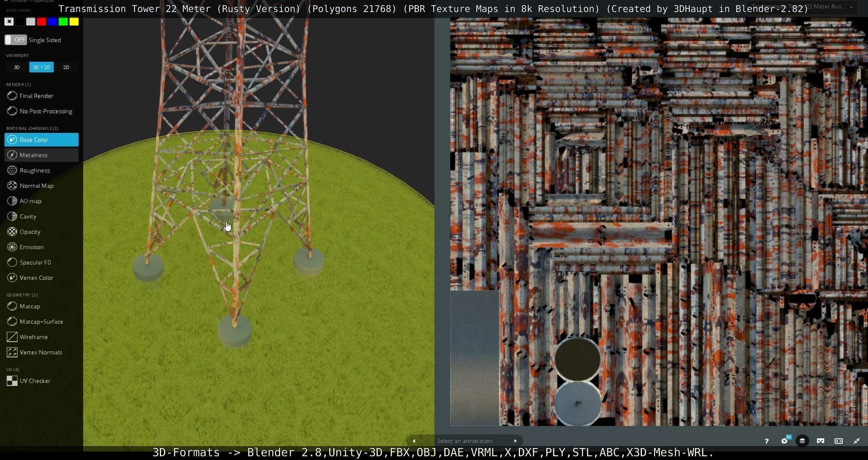Pick the blue wireframe color
This screenshot has width=868, height=460.
(x=52, y=22)
